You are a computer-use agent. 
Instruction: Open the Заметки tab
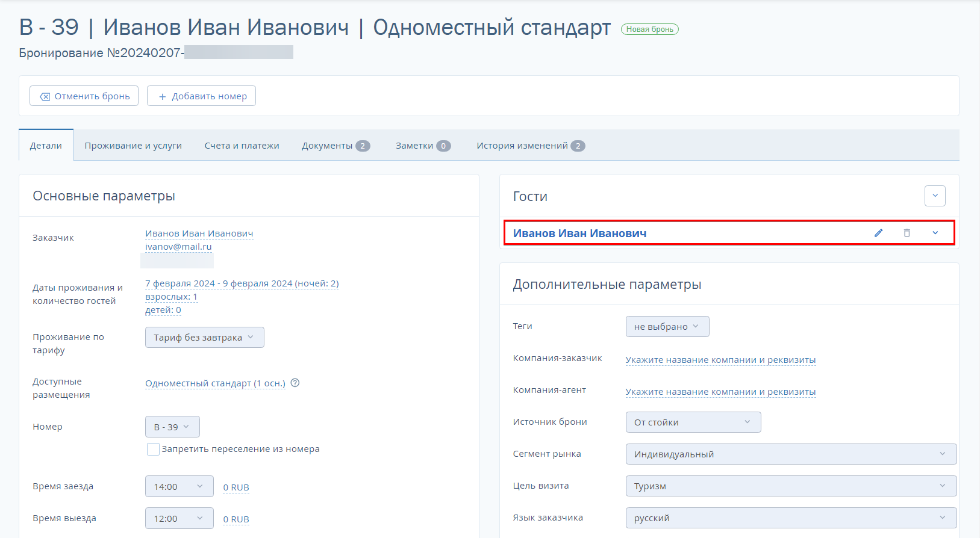423,146
